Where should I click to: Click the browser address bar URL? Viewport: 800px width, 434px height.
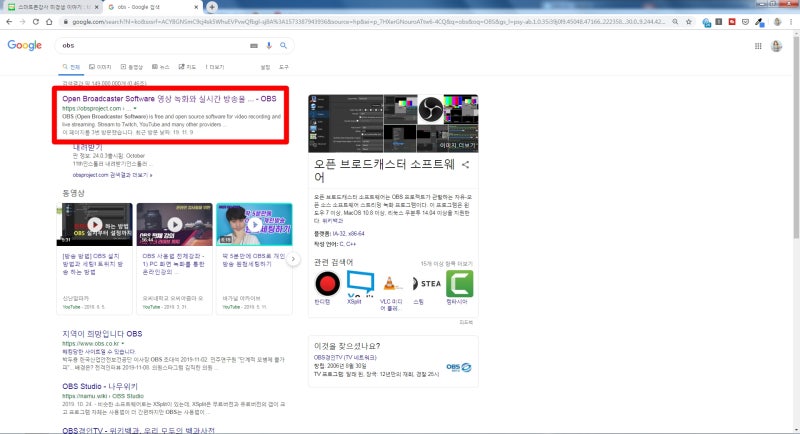(x=367, y=22)
